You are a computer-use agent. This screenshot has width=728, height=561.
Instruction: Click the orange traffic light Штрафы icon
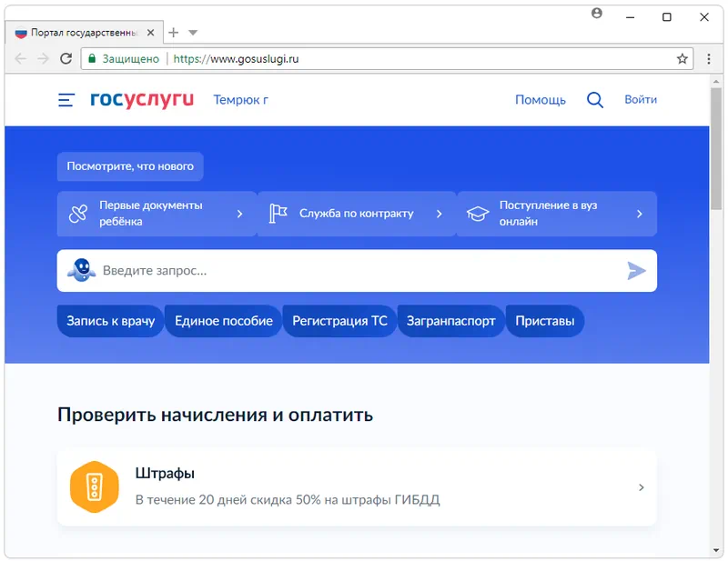pos(95,486)
